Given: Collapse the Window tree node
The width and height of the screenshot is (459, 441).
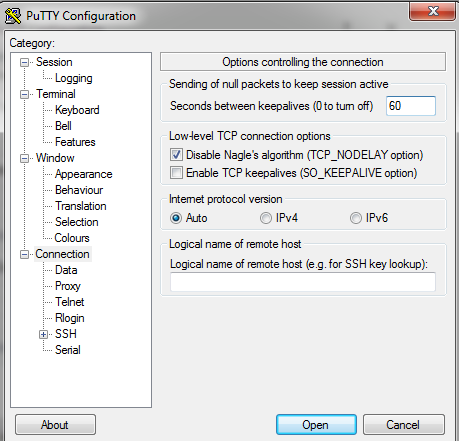Looking at the screenshot, I should (24, 158).
